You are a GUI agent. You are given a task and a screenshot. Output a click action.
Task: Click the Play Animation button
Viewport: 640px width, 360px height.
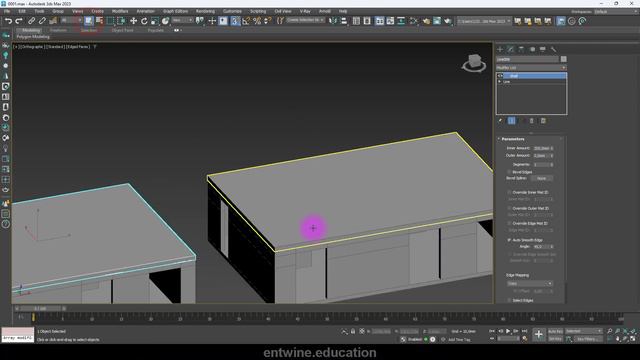[x=508, y=331]
